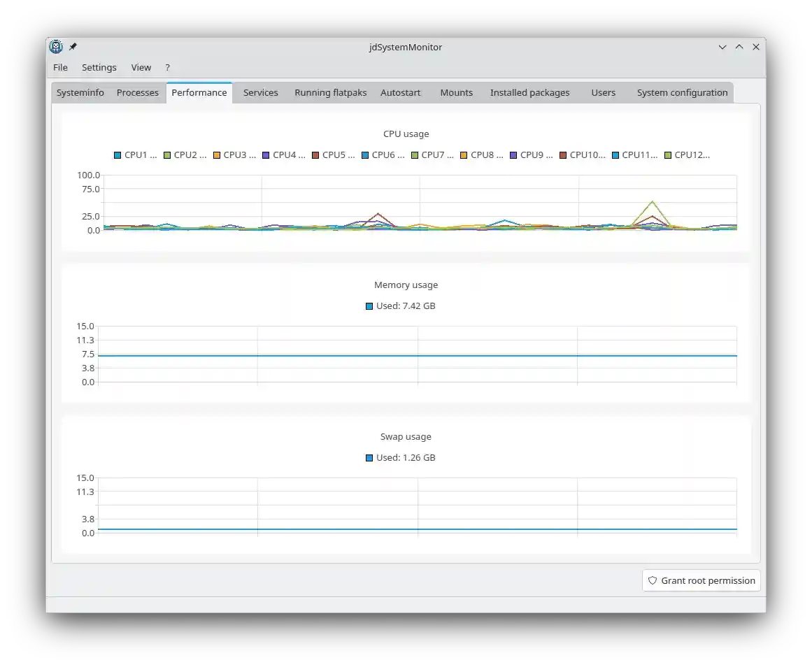Switch to the Installed packages tab

529,92
